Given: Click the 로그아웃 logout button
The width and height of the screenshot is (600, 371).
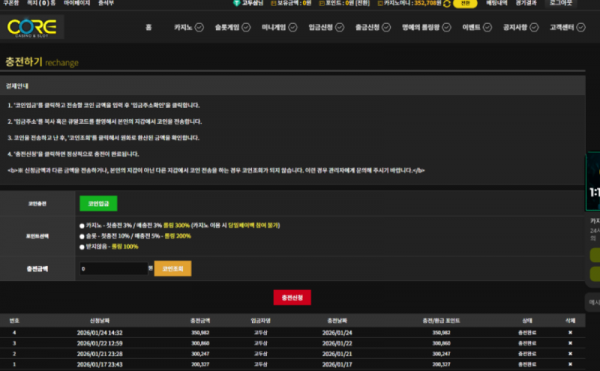Looking at the screenshot, I should 561,3.
